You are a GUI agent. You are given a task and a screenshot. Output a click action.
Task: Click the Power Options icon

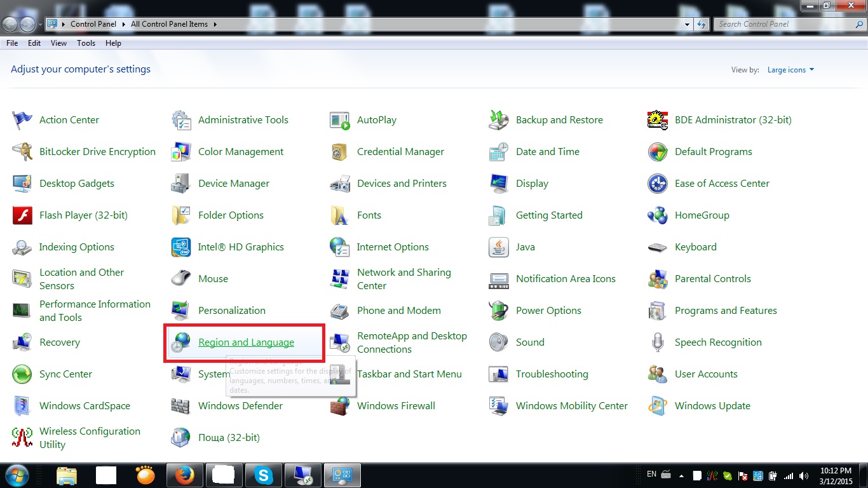pyautogui.click(x=499, y=310)
